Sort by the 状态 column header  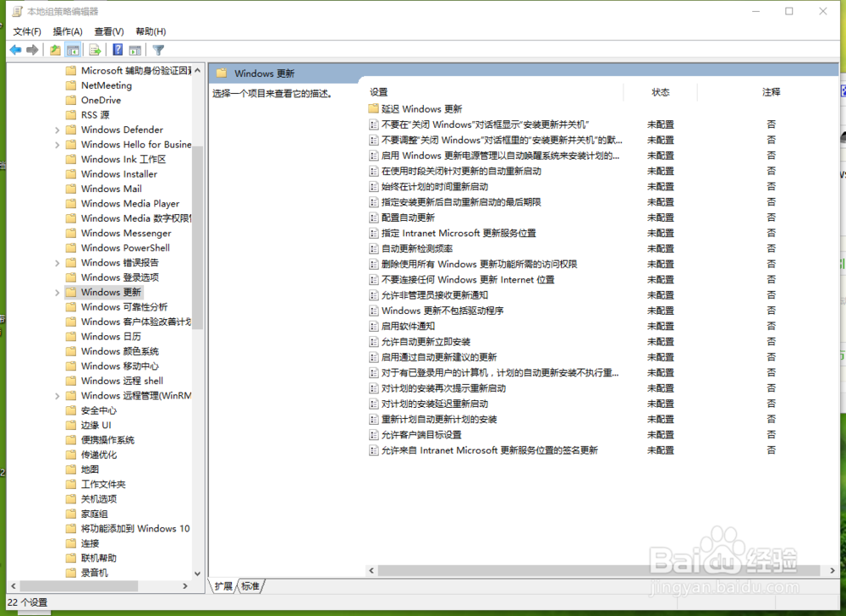point(661,92)
